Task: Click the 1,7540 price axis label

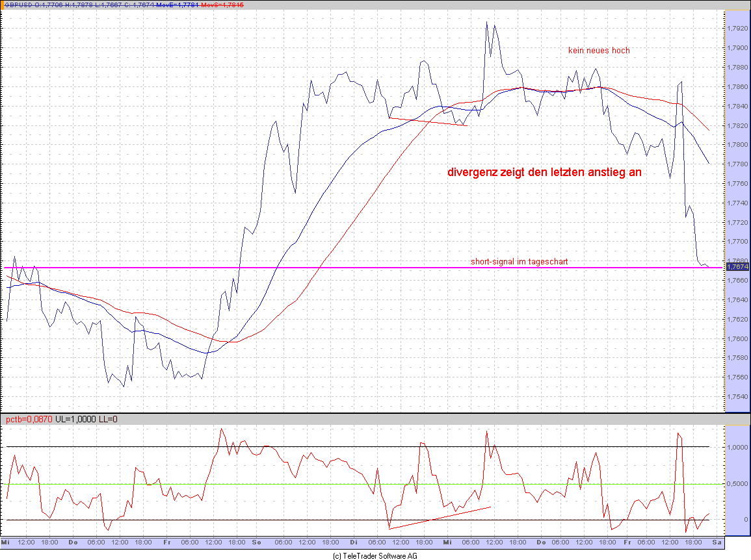Action: pyautogui.click(x=737, y=397)
